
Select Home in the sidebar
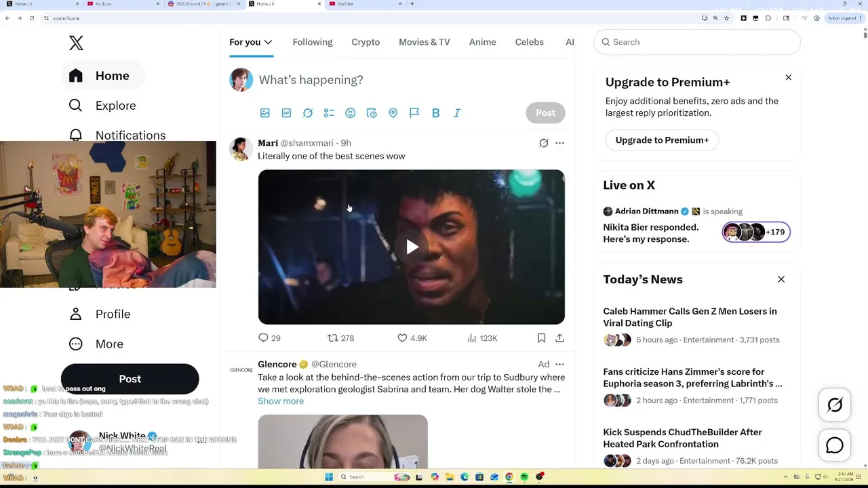coord(103,76)
